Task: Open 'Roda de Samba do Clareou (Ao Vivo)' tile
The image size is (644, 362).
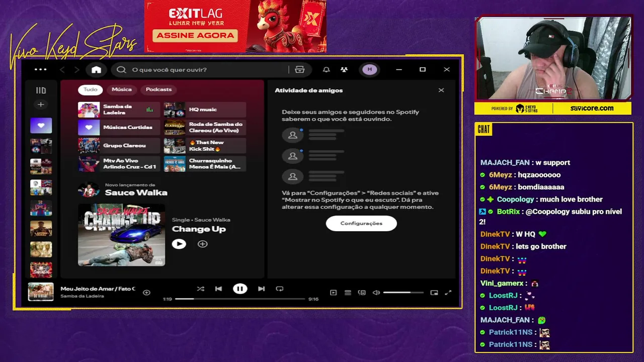Action: 205,128
